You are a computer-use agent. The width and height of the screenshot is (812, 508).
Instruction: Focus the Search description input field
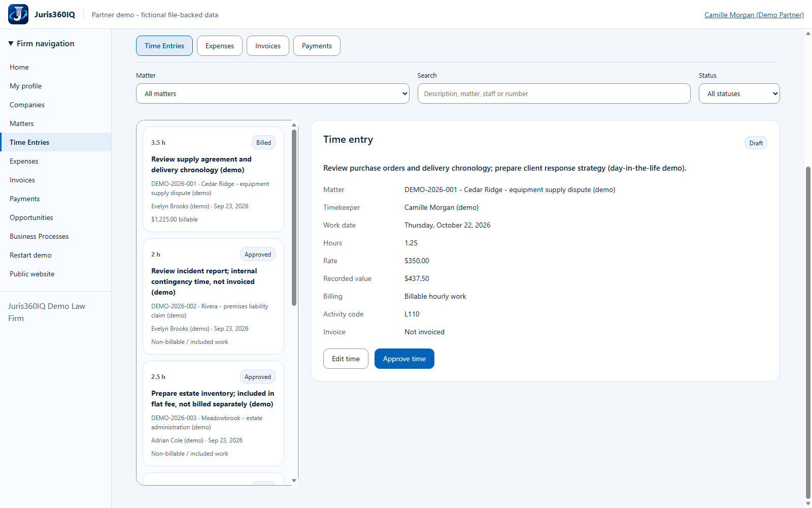pyautogui.click(x=554, y=93)
